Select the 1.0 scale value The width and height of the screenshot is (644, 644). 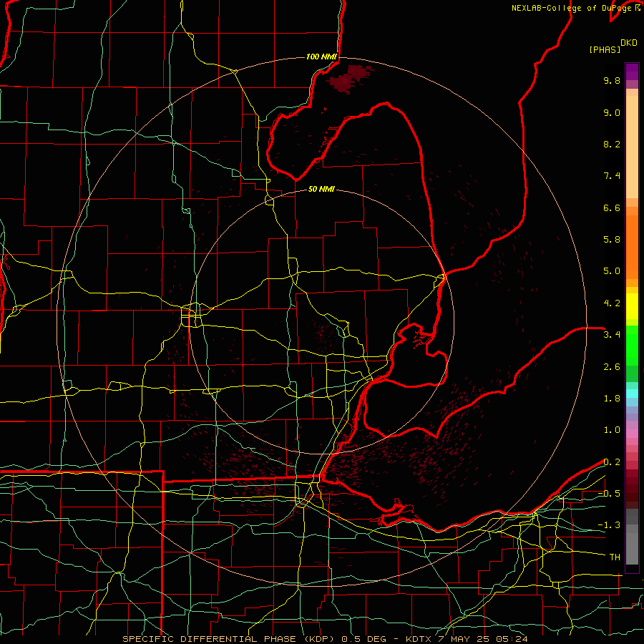tap(612, 430)
